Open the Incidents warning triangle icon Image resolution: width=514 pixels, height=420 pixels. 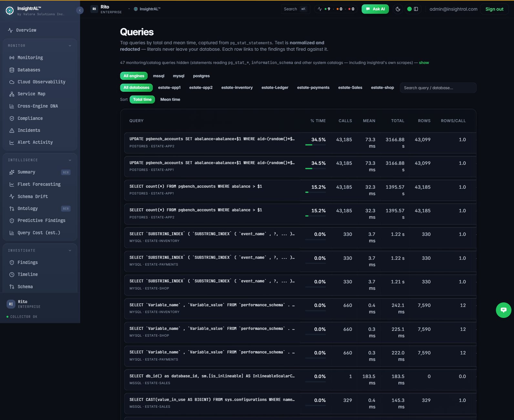[x=12, y=131]
